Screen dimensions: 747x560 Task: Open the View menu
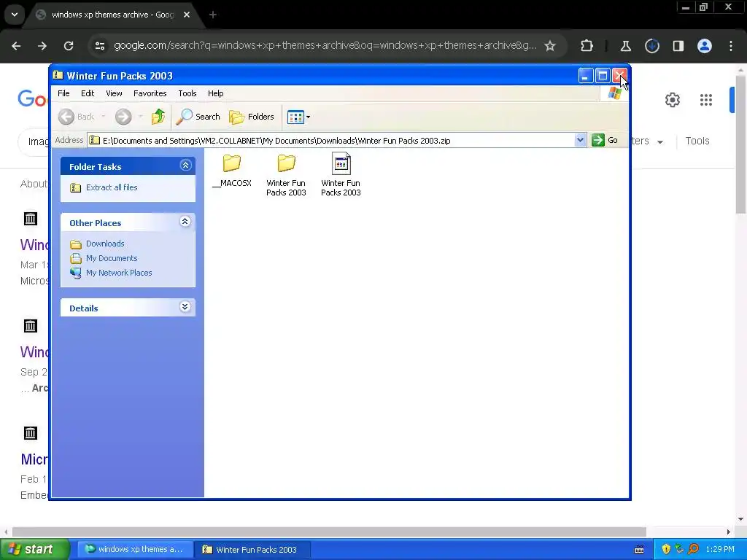114,93
